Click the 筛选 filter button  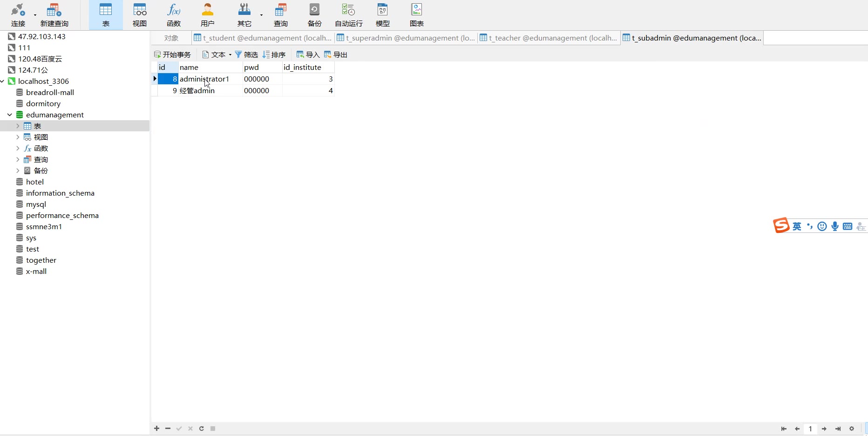pos(246,54)
